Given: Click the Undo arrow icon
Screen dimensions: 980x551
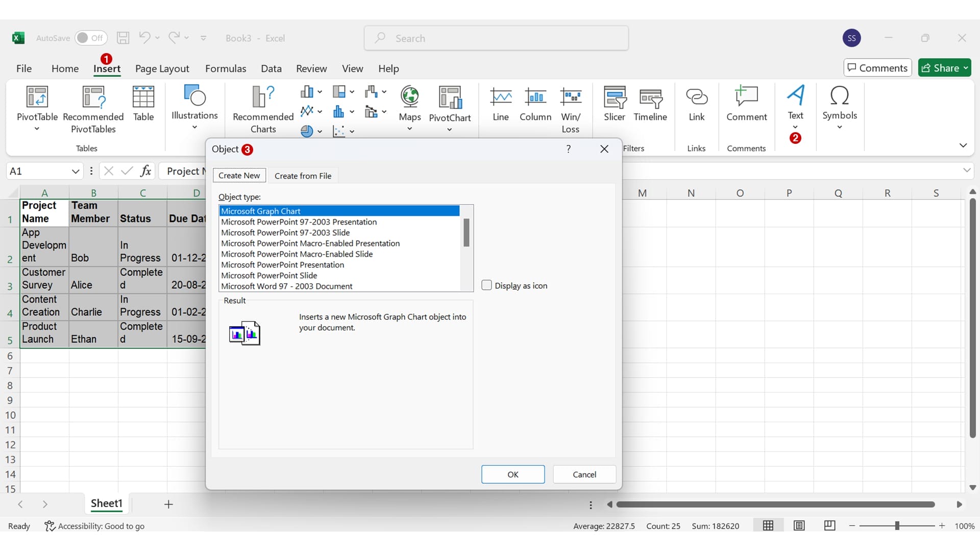Looking at the screenshot, I should (144, 37).
